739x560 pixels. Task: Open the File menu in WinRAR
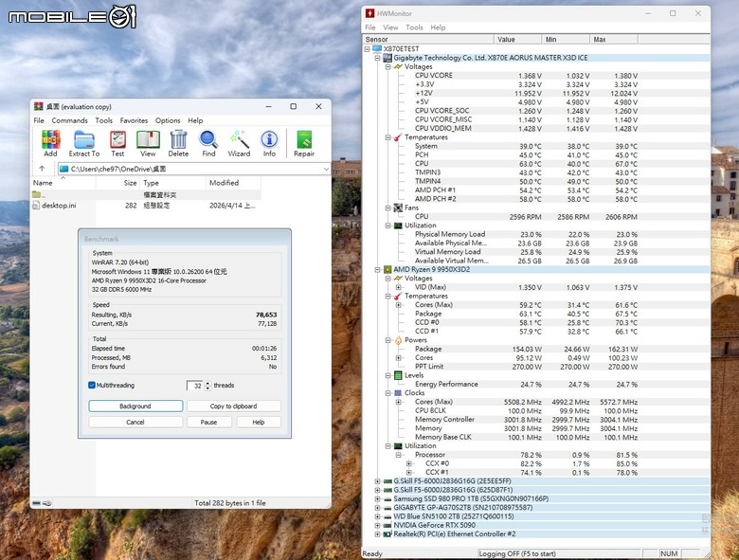pos(39,120)
